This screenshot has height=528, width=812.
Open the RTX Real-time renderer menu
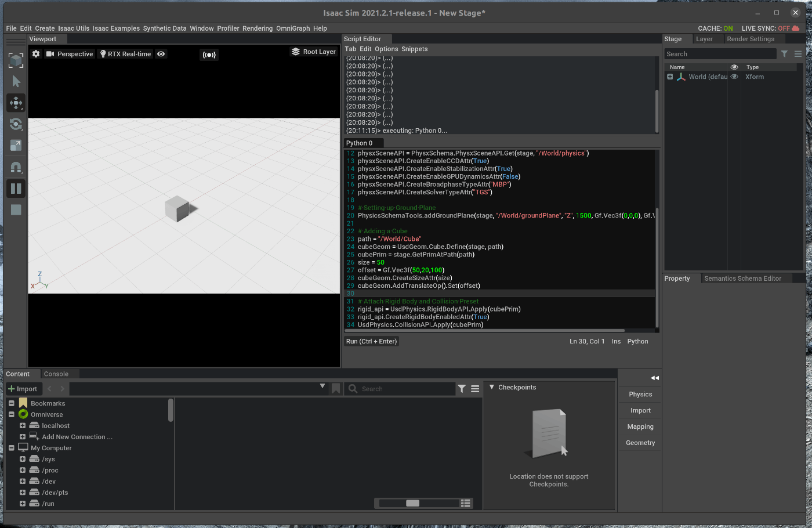125,54
